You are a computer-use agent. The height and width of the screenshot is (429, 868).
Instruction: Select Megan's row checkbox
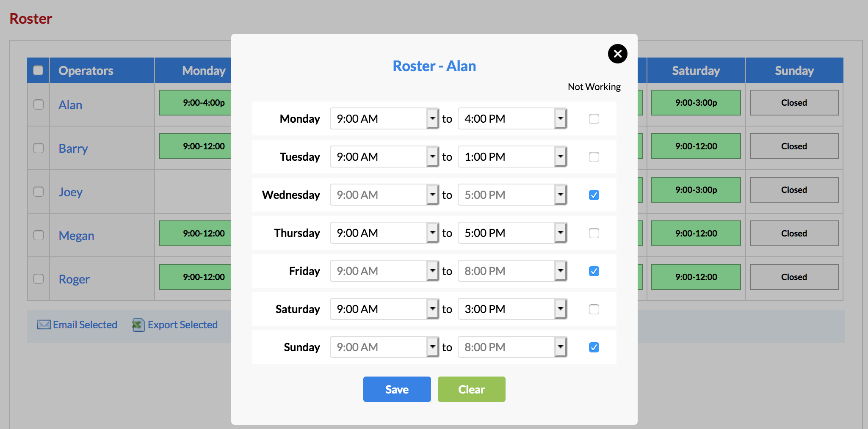click(39, 235)
